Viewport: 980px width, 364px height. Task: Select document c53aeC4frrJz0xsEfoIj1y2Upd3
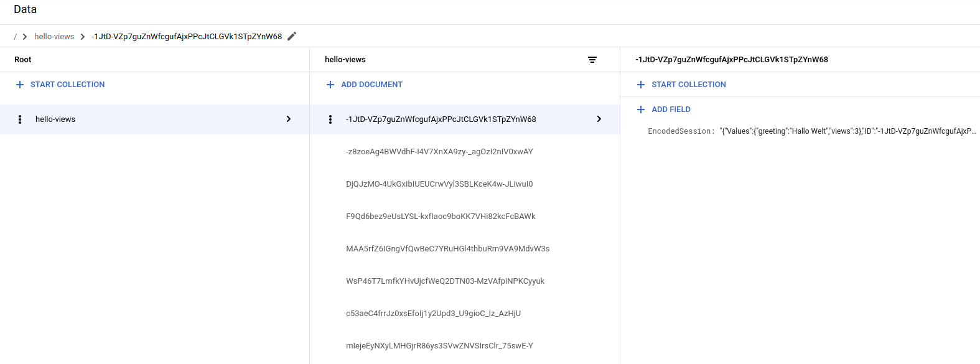pyautogui.click(x=433, y=314)
